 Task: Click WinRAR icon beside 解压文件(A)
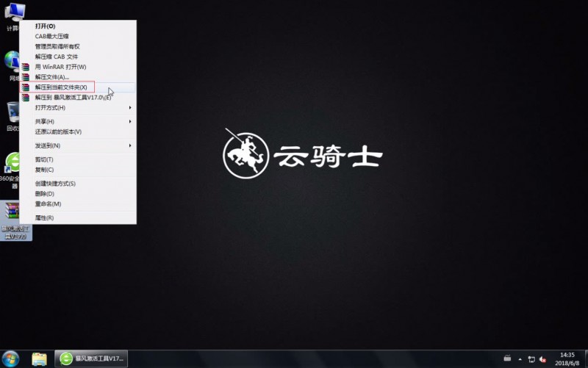point(25,77)
